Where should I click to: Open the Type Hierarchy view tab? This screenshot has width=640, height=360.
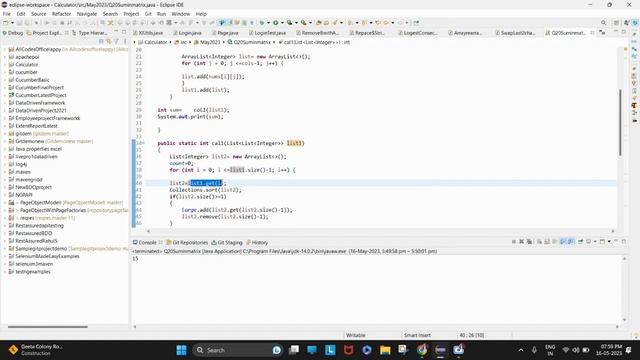click(89, 33)
